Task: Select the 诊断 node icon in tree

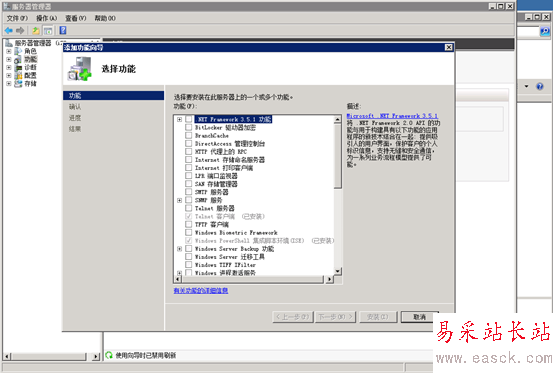Action: 18,67
